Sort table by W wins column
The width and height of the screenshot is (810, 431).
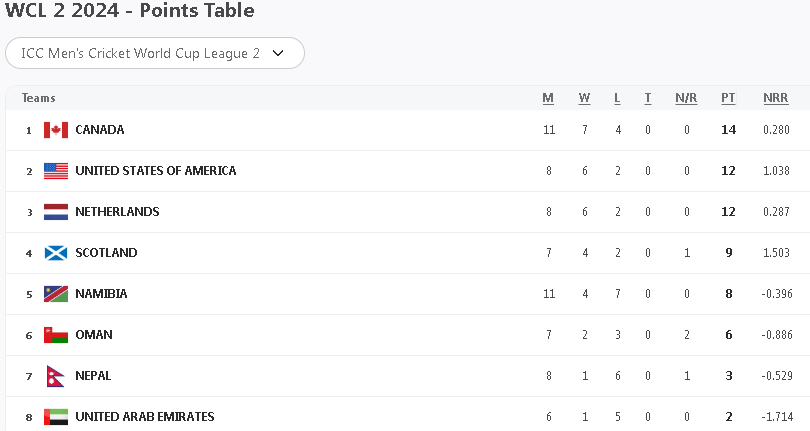[584, 98]
